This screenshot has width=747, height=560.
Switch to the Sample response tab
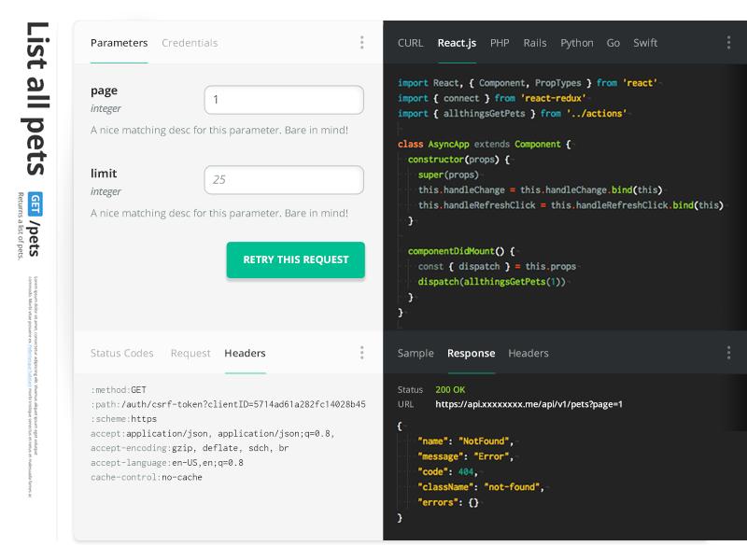416,354
